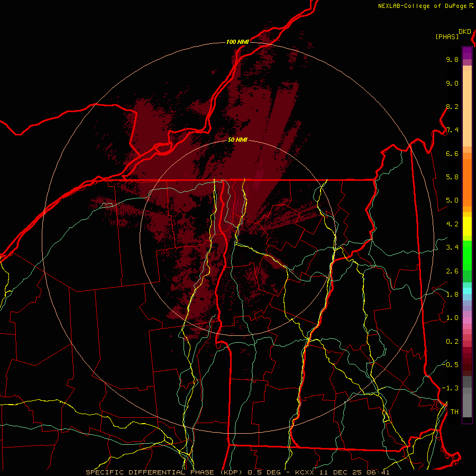
Task: Pick the cyan color bar segment
Action: click(467, 291)
